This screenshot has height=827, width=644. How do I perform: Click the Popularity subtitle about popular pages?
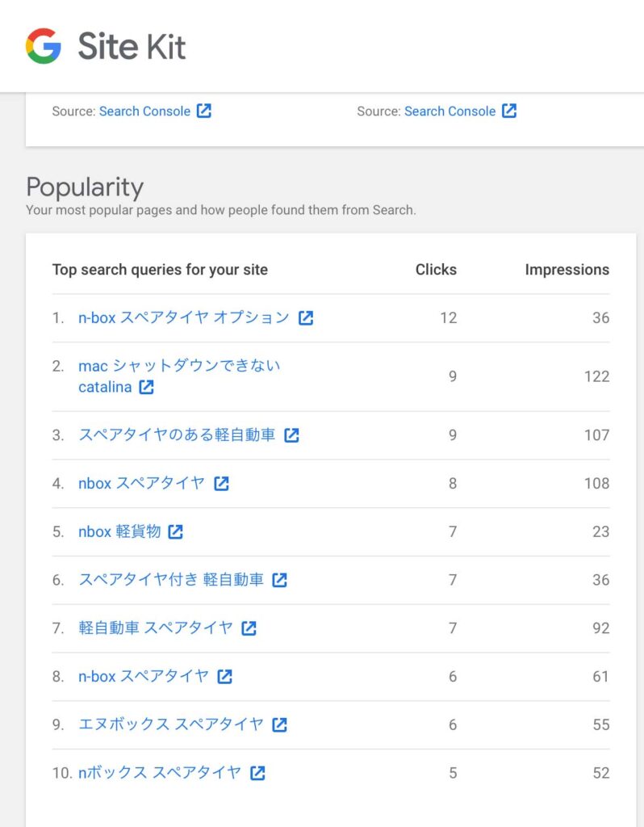pyautogui.click(x=221, y=210)
